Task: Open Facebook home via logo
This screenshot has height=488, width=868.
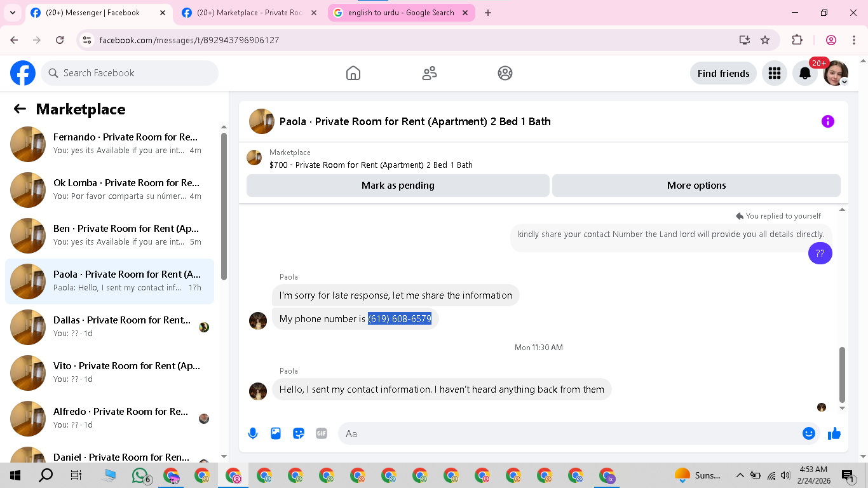Action: point(23,73)
